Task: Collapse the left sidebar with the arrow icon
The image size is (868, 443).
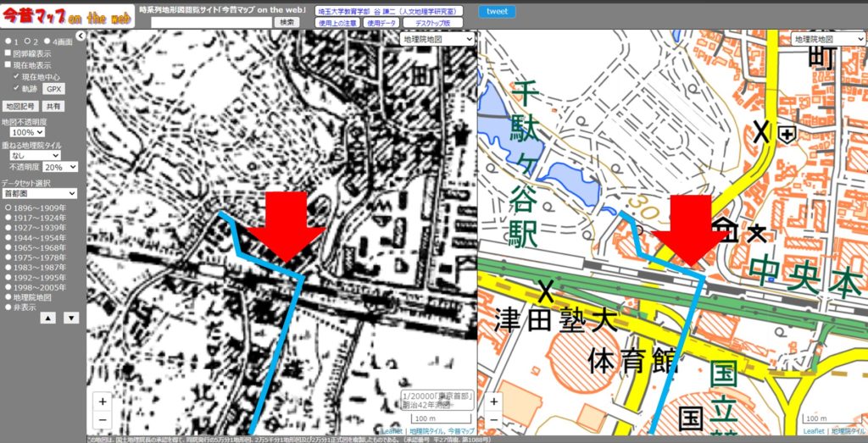Action: pyautogui.click(x=81, y=36)
